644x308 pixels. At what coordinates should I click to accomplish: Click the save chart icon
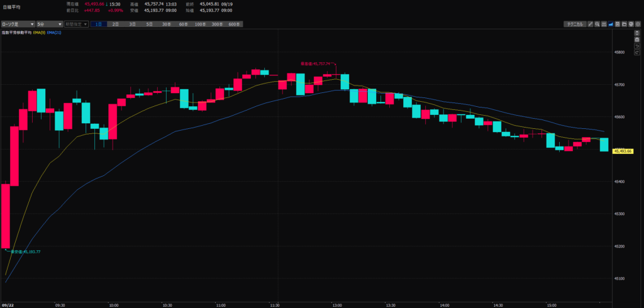click(x=618, y=25)
